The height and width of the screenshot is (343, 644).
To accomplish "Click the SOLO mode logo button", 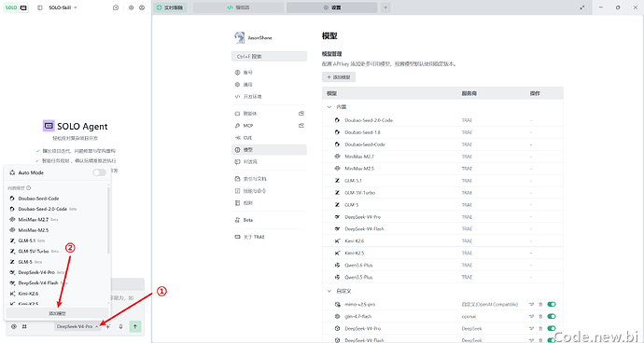I will [16, 7].
